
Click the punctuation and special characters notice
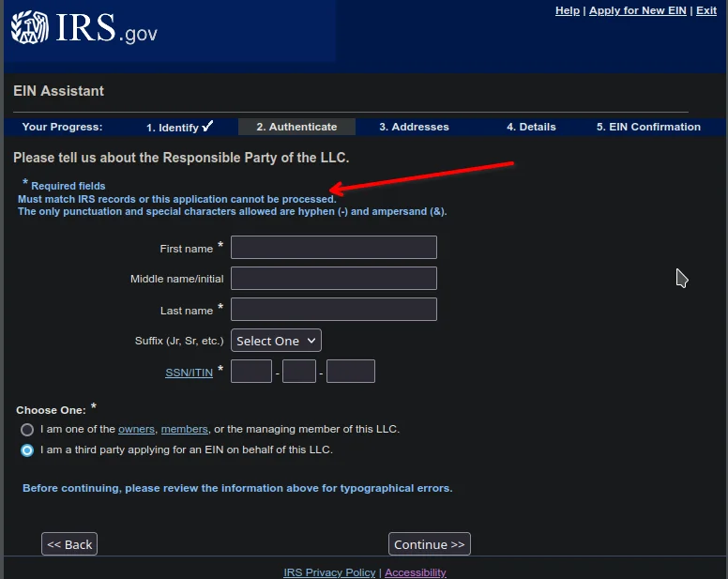[232, 211]
